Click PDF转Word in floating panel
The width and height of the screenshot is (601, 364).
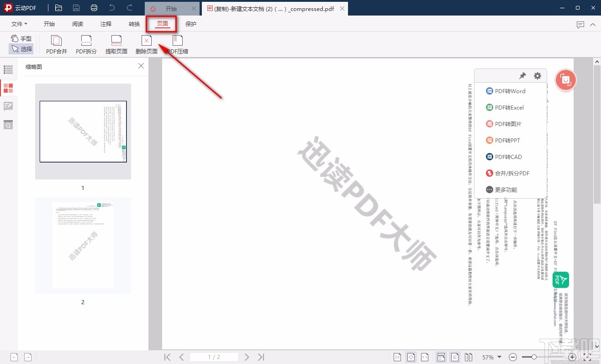(x=506, y=91)
